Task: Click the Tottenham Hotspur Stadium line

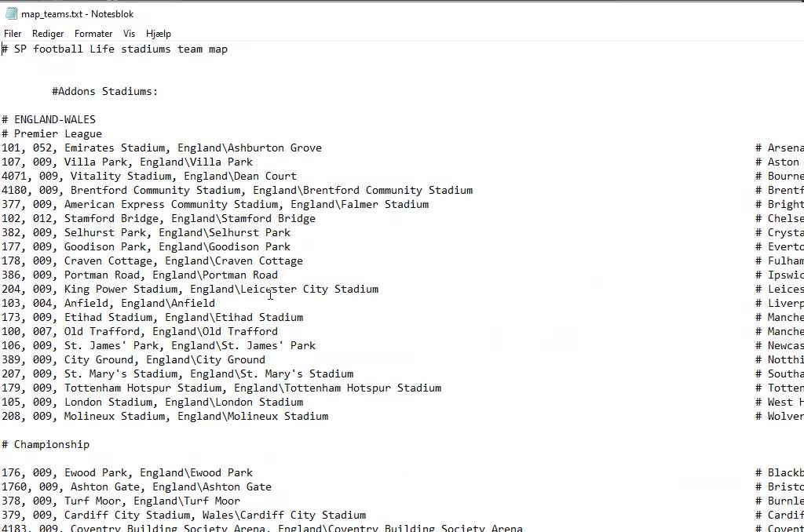Action: point(221,388)
